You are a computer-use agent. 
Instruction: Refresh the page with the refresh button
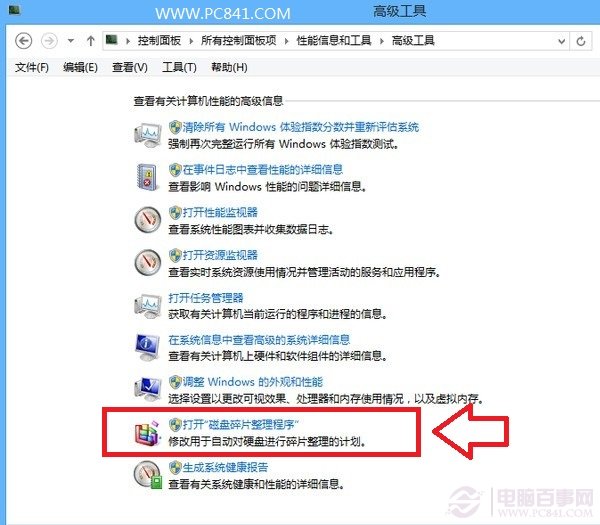click(x=581, y=41)
